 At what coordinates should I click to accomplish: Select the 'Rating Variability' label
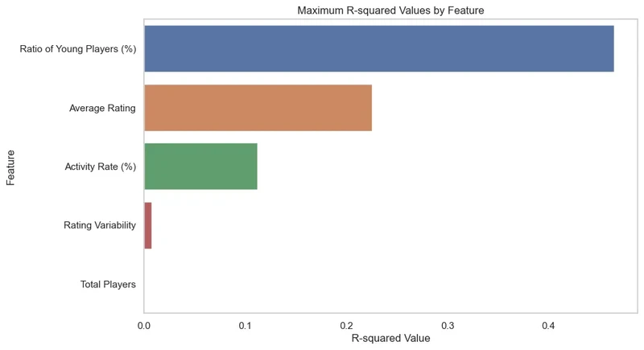coord(99,225)
